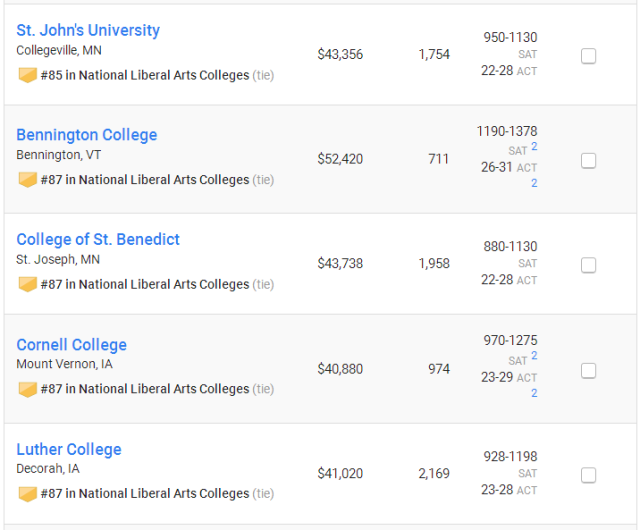
Task: Click Cornell College's ranking badge icon
Action: point(28,389)
